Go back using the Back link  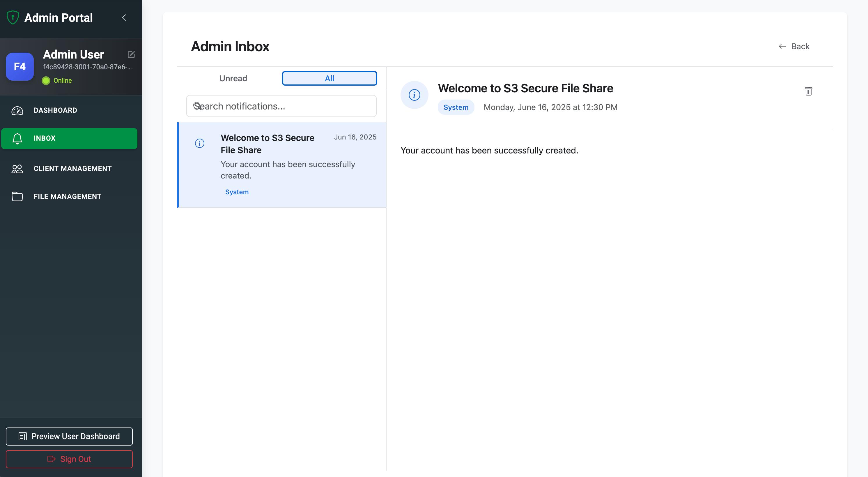pyautogui.click(x=794, y=46)
